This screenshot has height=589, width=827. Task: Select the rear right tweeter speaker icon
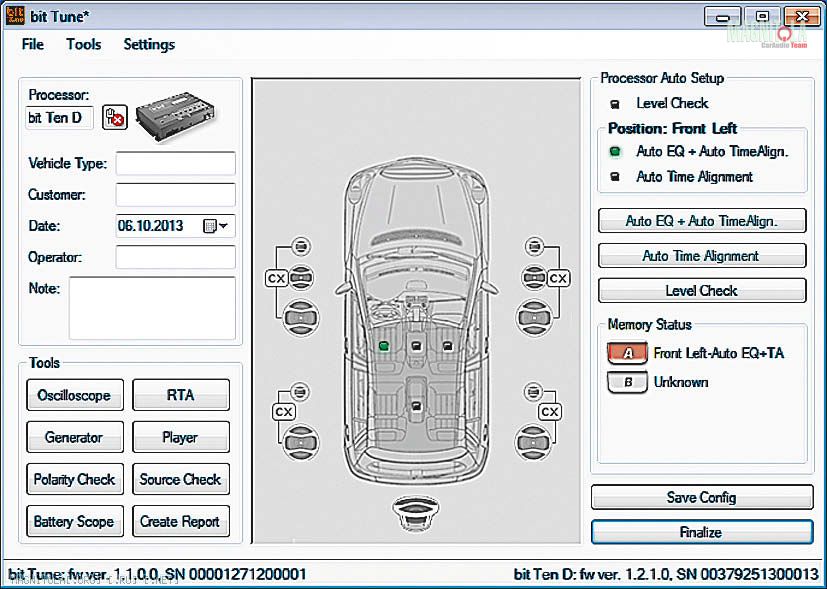tap(533, 392)
